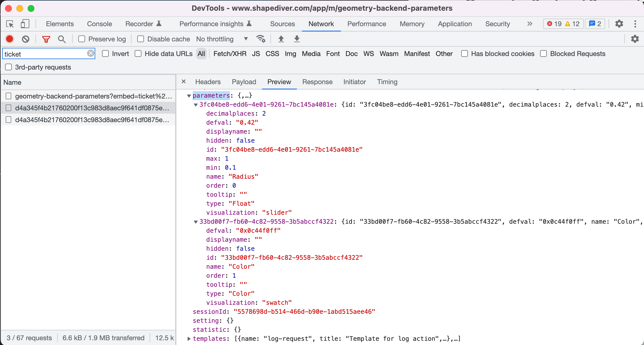Expand the templates array node
The width and height of the screenshot is (644, 345).
pos(189,339)
